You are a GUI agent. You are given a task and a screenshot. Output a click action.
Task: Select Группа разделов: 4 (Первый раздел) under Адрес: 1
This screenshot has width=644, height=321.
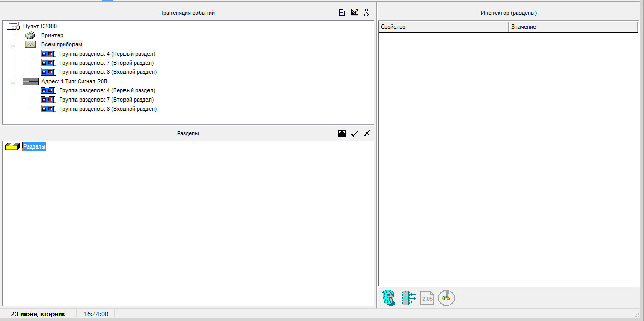tap(107, 90)
